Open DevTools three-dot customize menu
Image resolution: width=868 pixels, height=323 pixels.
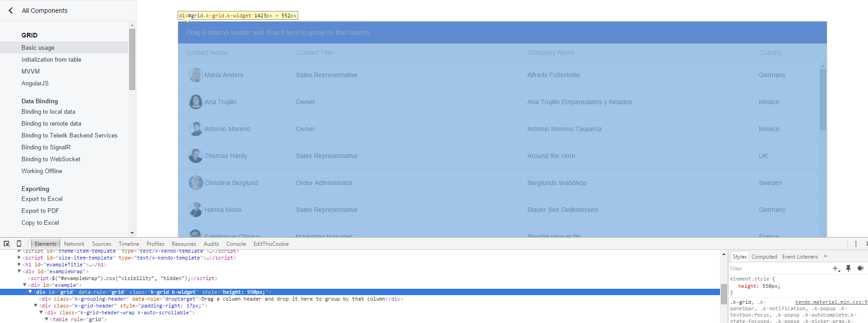(x=856, y=244)
